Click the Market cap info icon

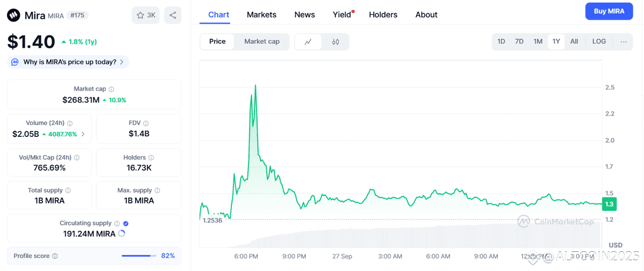112,89
